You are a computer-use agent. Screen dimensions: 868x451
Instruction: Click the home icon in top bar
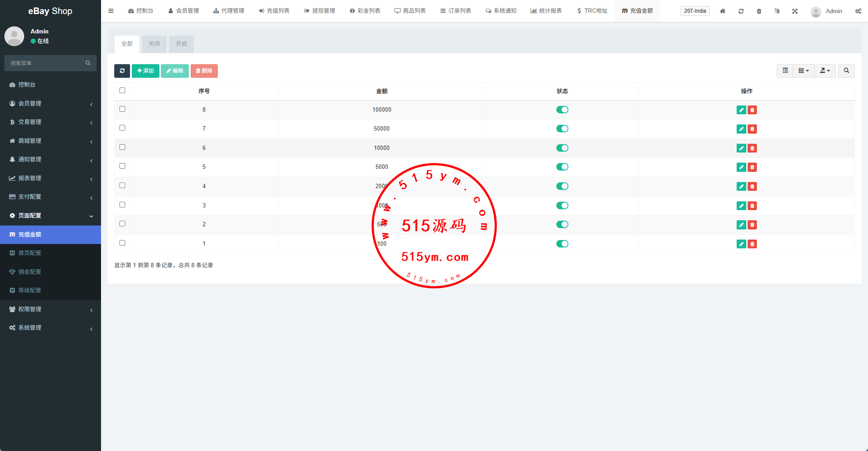coord(723,11)
